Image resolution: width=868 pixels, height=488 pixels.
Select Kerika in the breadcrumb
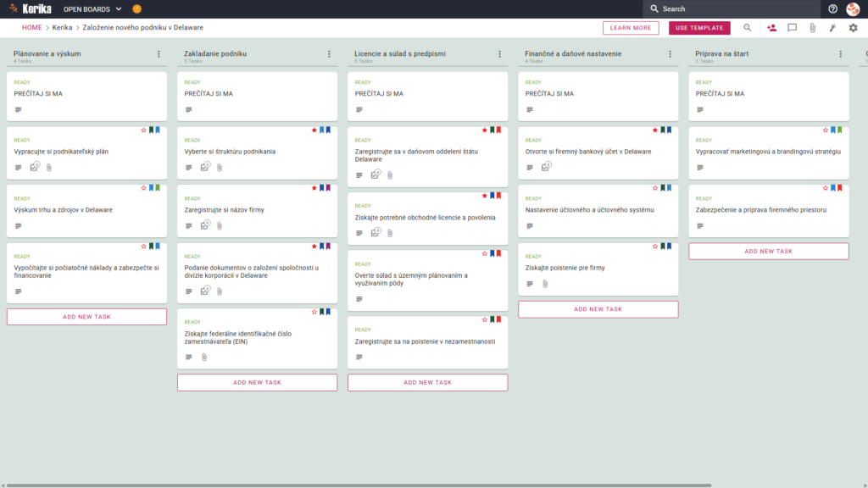point(62,28)
